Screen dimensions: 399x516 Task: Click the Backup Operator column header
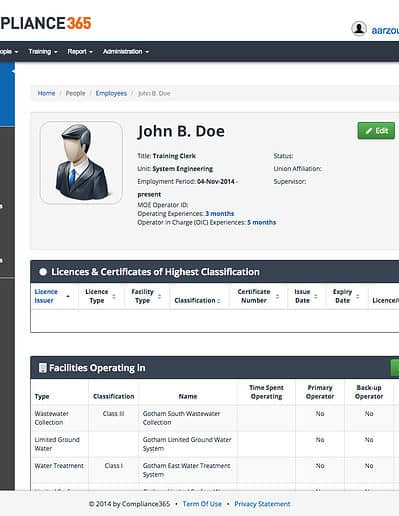(369, 392)
